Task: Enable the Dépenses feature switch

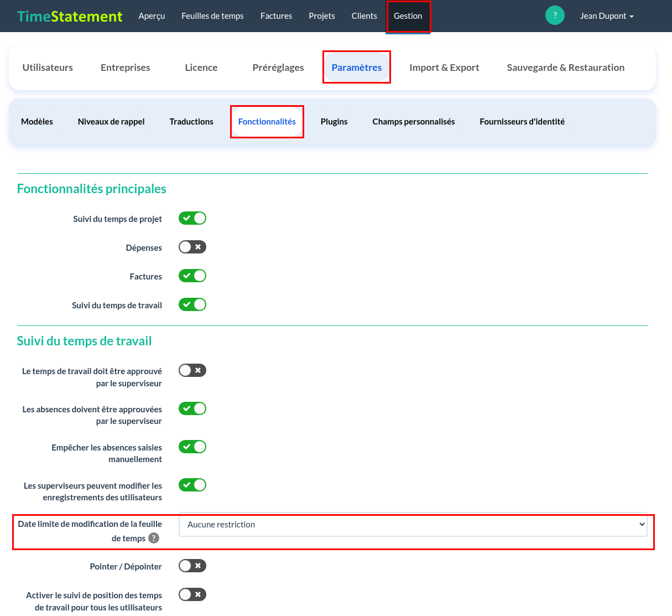Action: (x=192, y=247)
